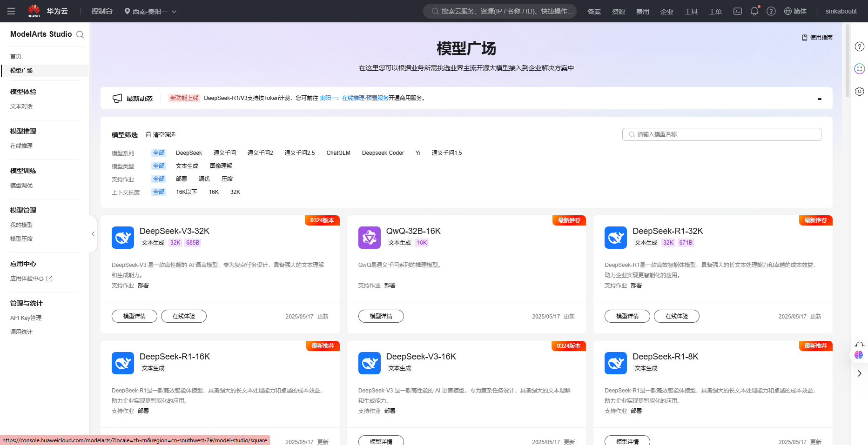Image resolution: width=868 pixels, height=445 pixels.
Task: Click the 最新动态 megaphone icon
Action: coord(117,98)
